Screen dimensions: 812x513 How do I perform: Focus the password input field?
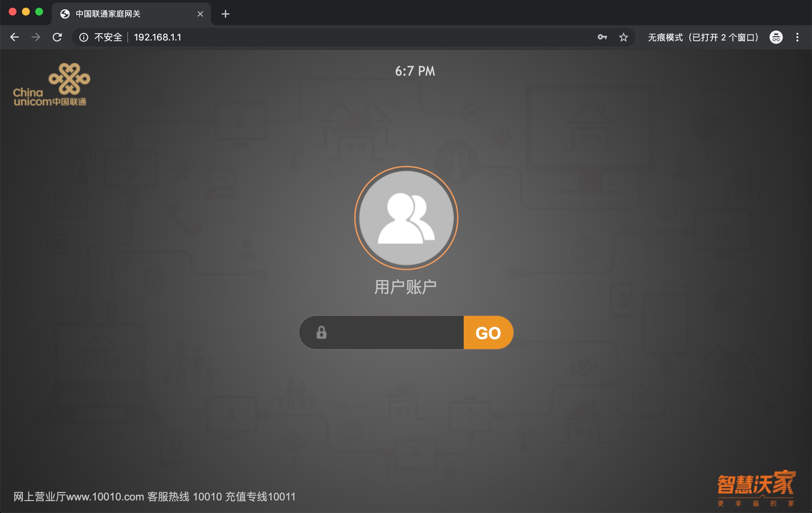pyautogui.click(x=394, y=332)
